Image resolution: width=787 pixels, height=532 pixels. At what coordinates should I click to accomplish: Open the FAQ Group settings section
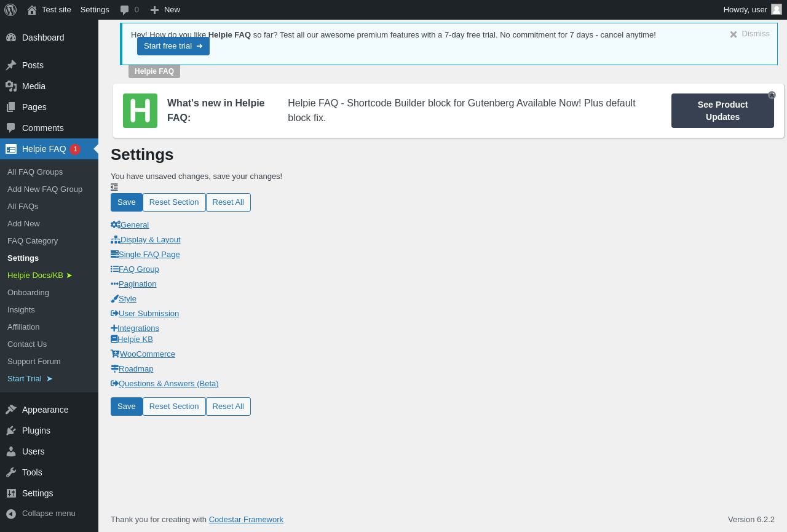click(x=139, y=269)
